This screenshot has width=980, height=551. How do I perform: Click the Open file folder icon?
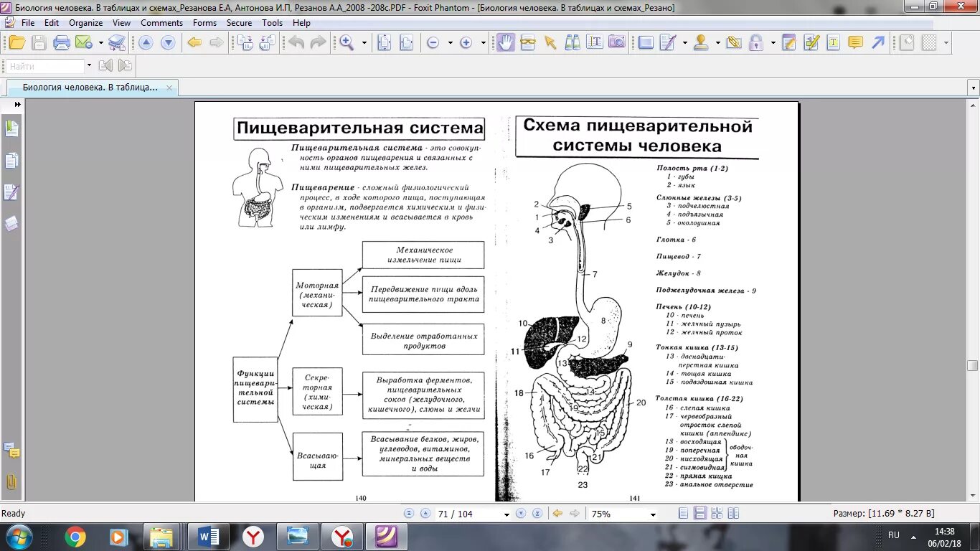(16, 42)
